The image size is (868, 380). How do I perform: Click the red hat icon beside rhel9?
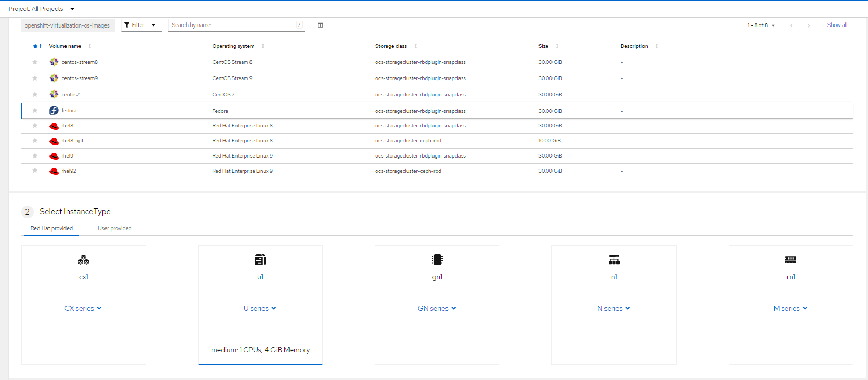(x=54, y=156)
